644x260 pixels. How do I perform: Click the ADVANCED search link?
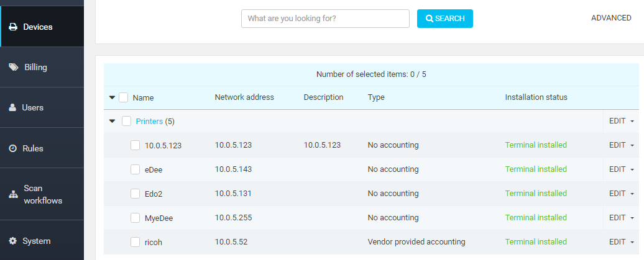(610, 18)
